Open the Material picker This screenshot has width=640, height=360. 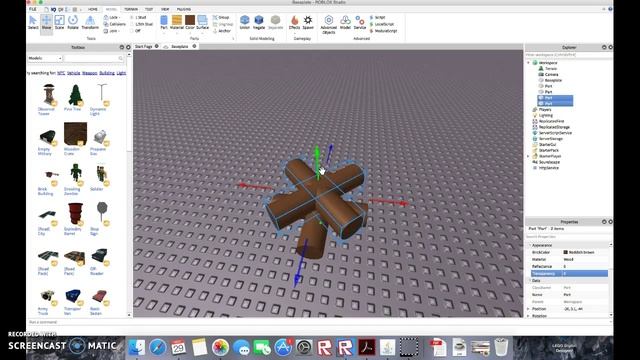(177, 22)
